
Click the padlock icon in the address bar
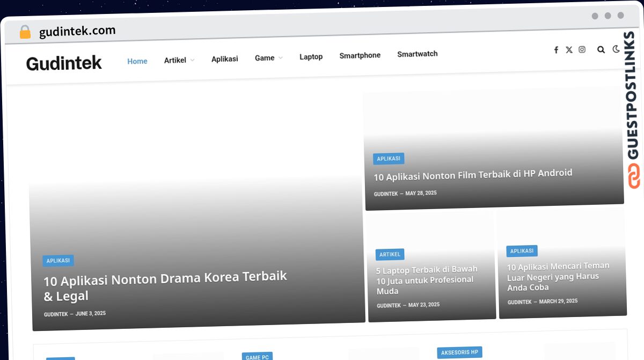click(x=25, y=32)
